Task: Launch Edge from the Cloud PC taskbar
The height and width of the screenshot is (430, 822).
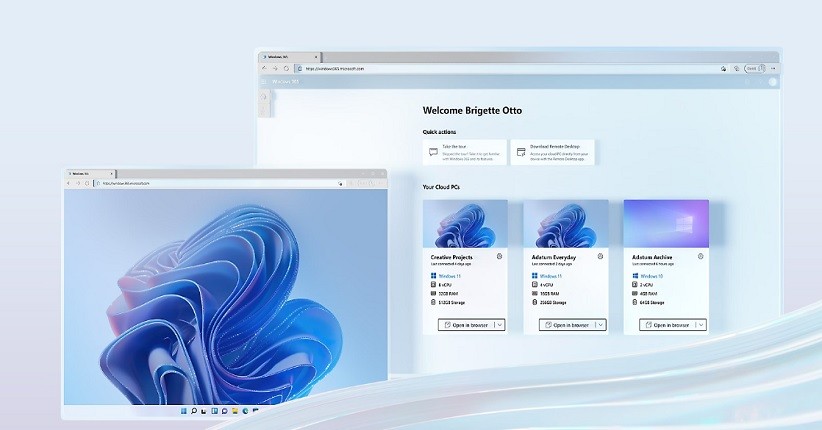Action: click(245, 411)
